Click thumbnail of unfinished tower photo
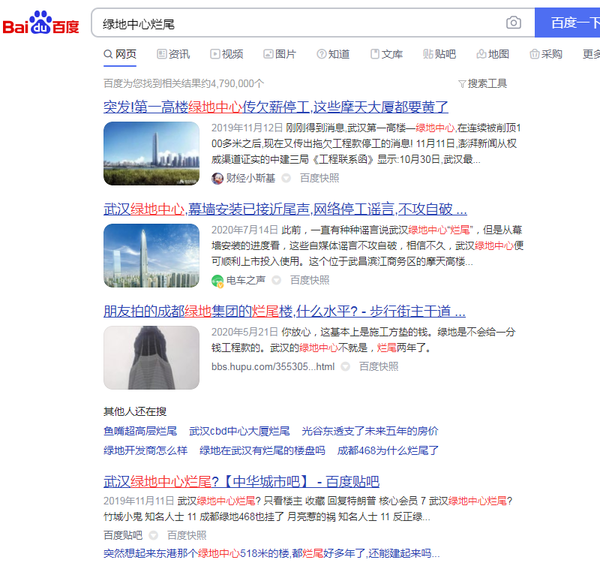600x563 pixels. click(152, 358)
